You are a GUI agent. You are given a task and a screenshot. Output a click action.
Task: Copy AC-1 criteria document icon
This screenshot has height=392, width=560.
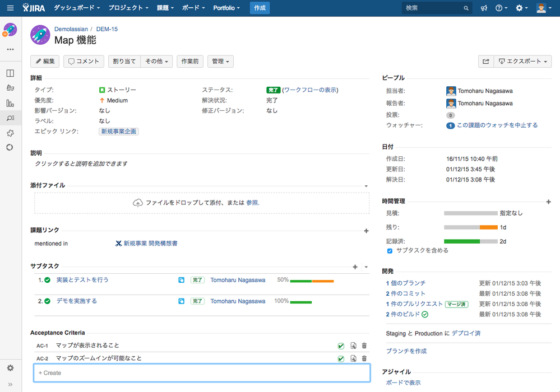coord(353,346)
